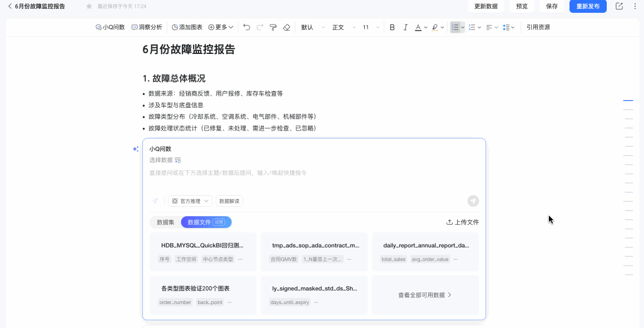
Task: Click the 重新发布 button
Action: point(588,6)
